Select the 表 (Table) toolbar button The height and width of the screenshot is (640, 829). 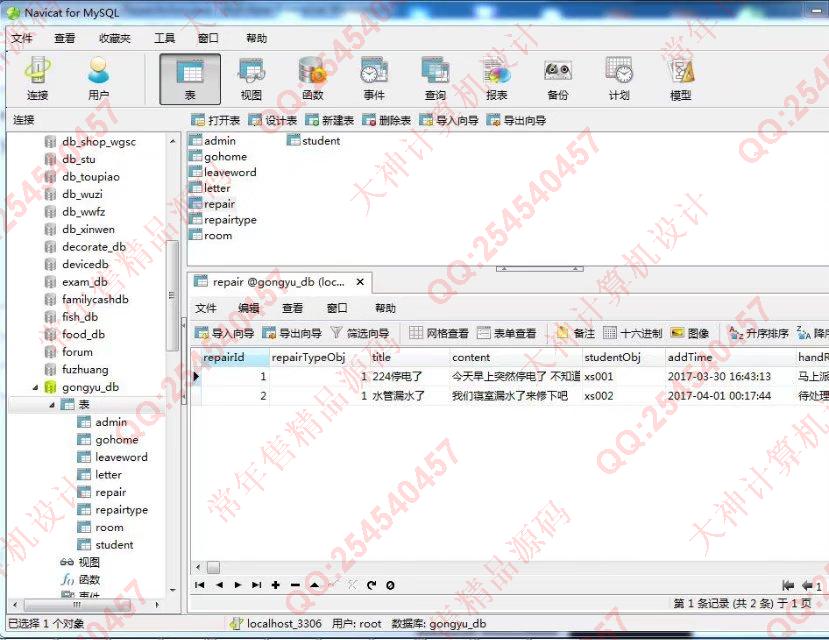190,79
